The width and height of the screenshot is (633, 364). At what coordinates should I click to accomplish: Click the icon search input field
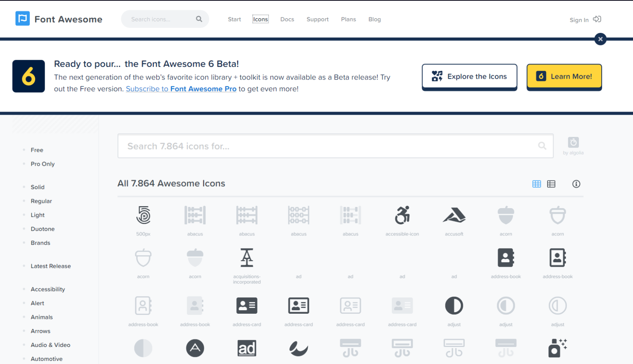[x=335, y=146]
